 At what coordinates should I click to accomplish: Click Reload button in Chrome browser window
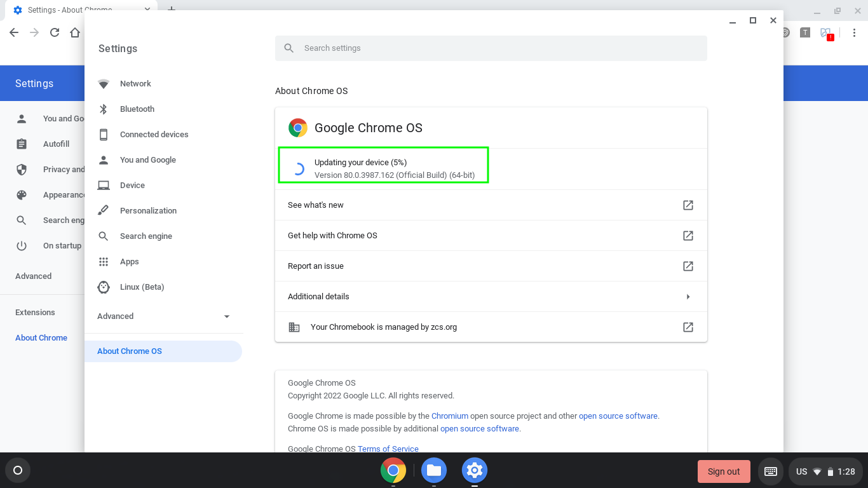pyautogui.click(x=55, y=32)
